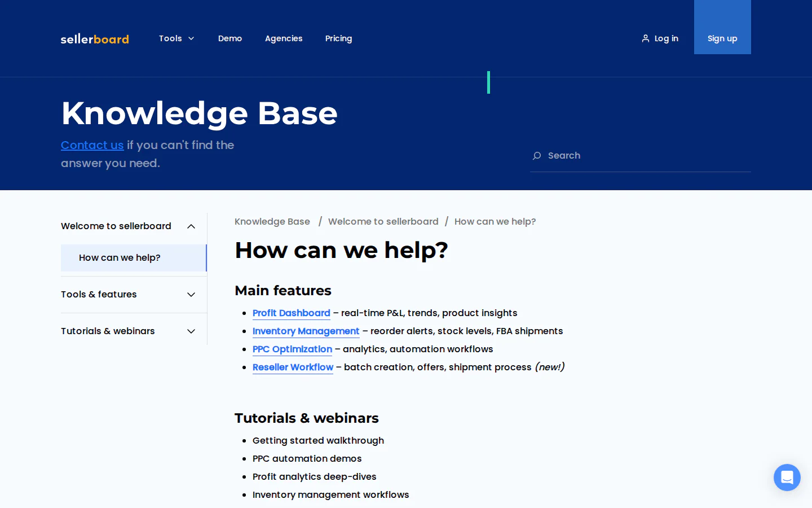812x508 pixels.
Task: Open the Demo menu item
Action: coord(230,38)
